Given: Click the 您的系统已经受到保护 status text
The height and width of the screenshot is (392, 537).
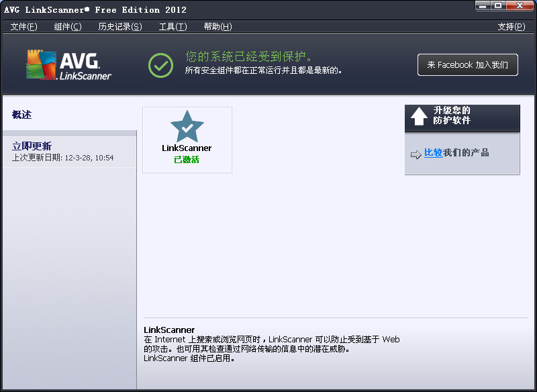Looking at the screenshot, I should (x=248, y=56).
